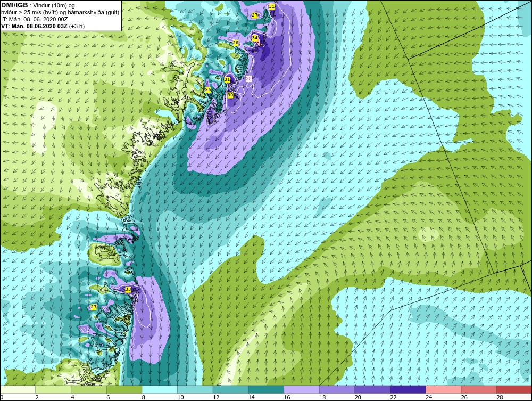This screenshot has height=401, width=532.
Task: Click the yellow gust label 30
Action: coord(230,95)
